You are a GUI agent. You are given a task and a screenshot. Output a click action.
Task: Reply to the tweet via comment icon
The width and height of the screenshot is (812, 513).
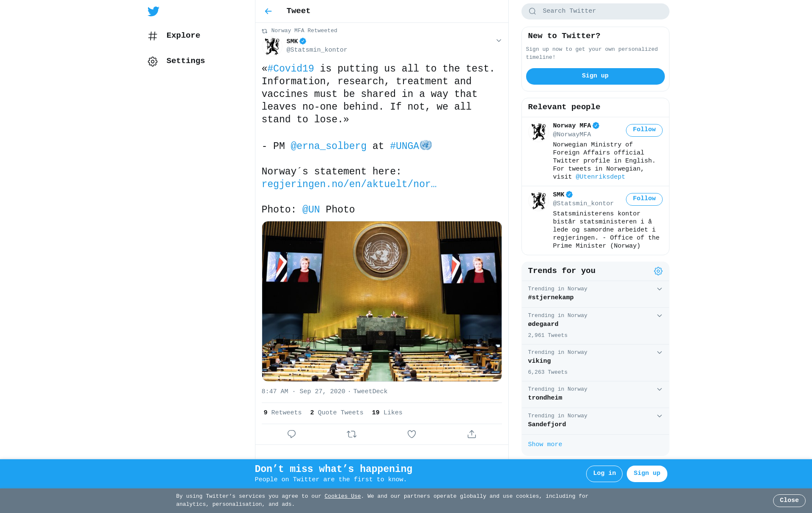point(291,434)
